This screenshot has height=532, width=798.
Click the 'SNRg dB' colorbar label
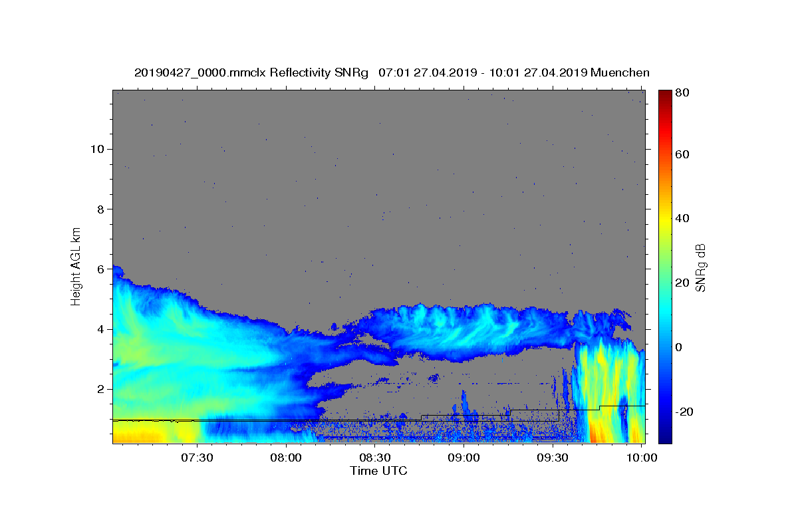700,267
